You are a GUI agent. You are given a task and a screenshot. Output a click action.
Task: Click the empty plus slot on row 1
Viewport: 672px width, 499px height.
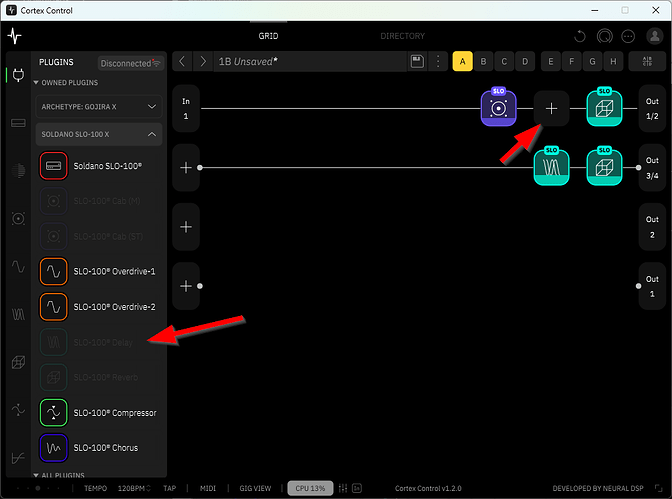551,108
